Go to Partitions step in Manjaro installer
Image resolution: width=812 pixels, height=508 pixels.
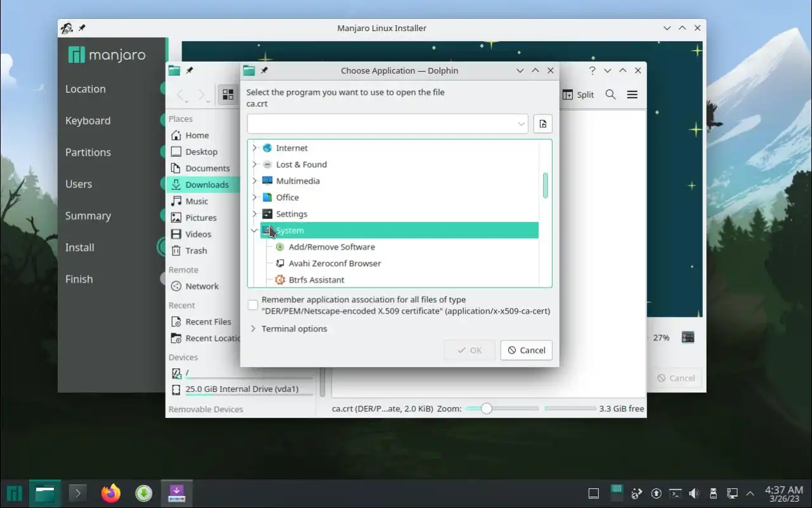88,152
